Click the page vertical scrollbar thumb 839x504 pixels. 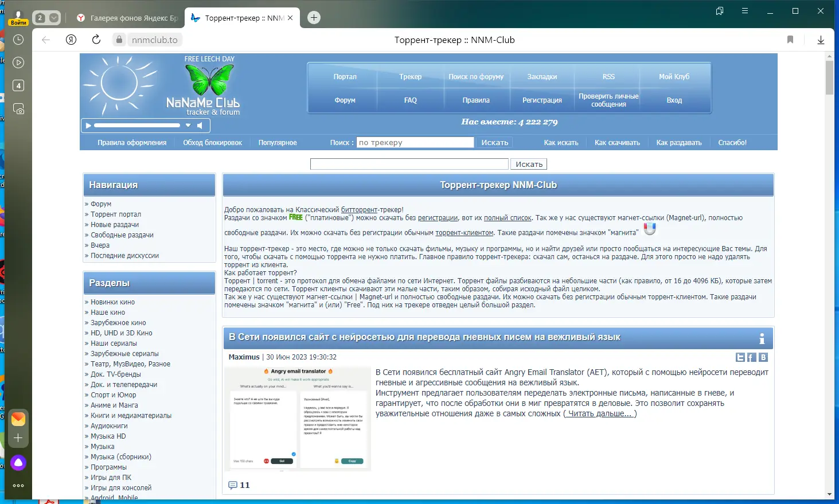pos(829,77)
